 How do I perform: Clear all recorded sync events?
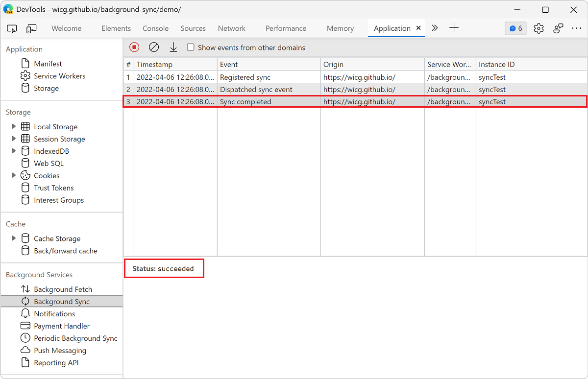(x=154, y=47)
